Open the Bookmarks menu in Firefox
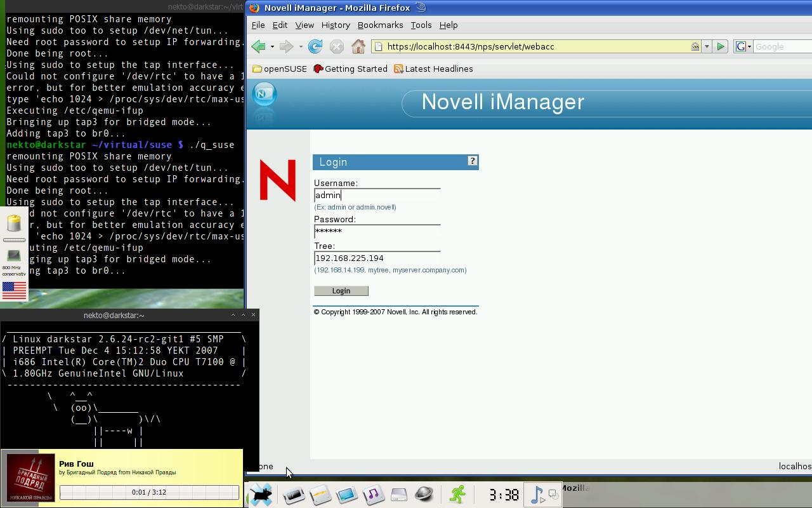Screen dimensions: 812x508 (x=380, y=25)
